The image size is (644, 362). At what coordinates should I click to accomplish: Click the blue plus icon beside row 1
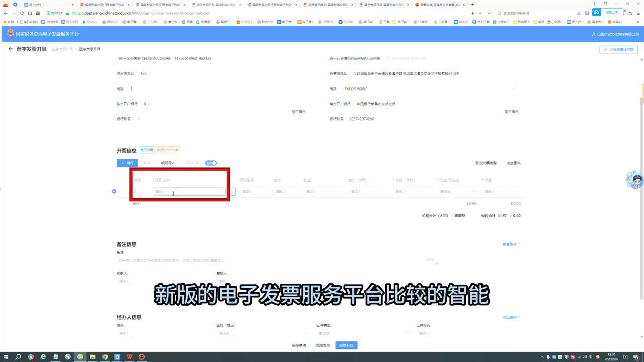click(x=114, y=191)
